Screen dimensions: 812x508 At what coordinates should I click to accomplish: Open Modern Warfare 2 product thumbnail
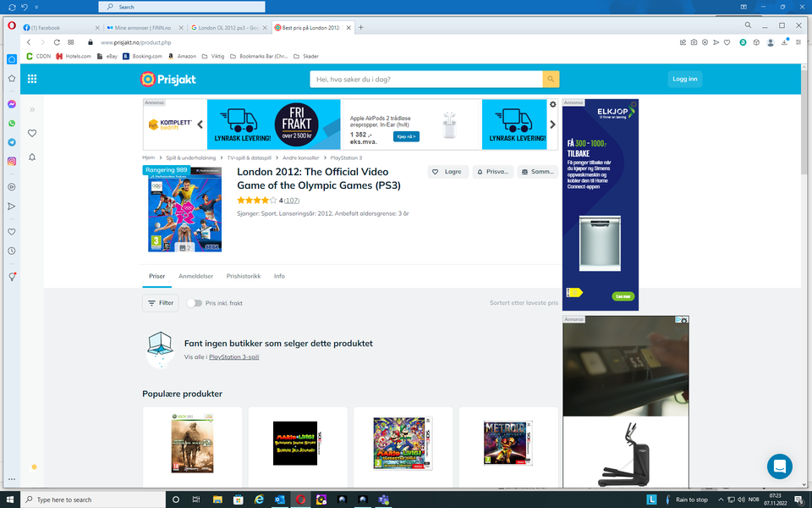(x=192, y=443)
